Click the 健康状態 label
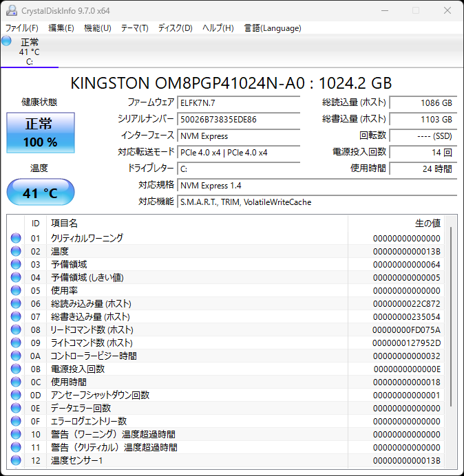Viewport: 464px width, 476px height. tap(39, 102)
